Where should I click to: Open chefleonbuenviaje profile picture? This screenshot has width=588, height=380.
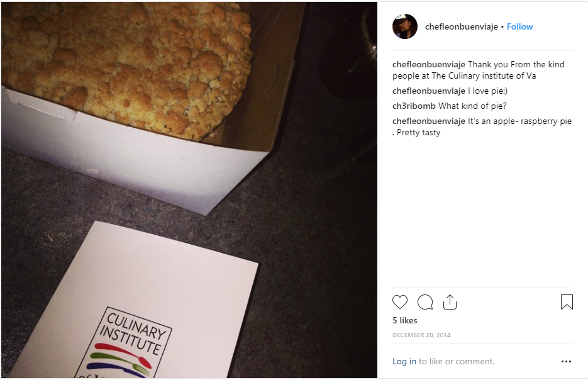click(x=404, y=26)
